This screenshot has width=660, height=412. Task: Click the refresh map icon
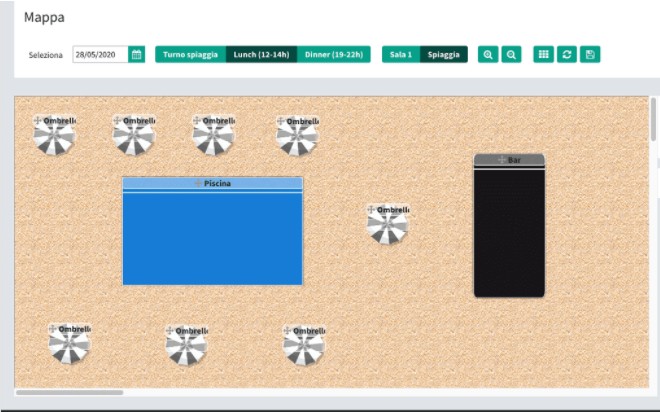click(567, 55)
